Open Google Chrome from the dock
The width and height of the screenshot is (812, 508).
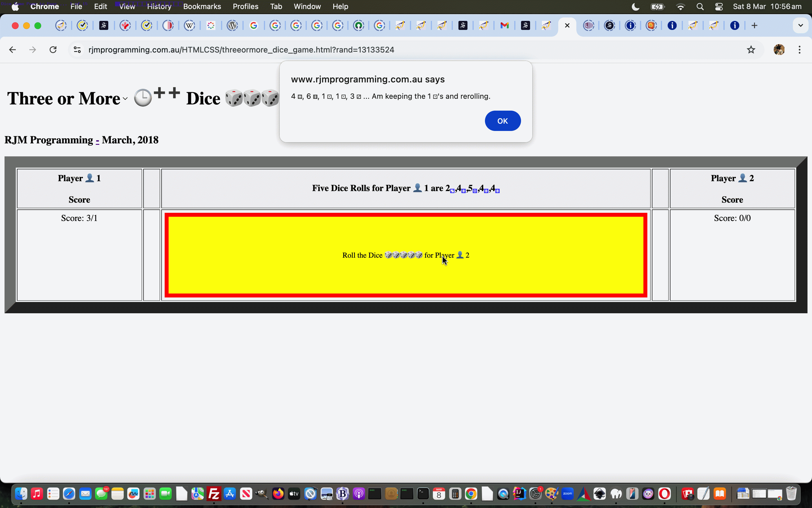tap(471, 494)
